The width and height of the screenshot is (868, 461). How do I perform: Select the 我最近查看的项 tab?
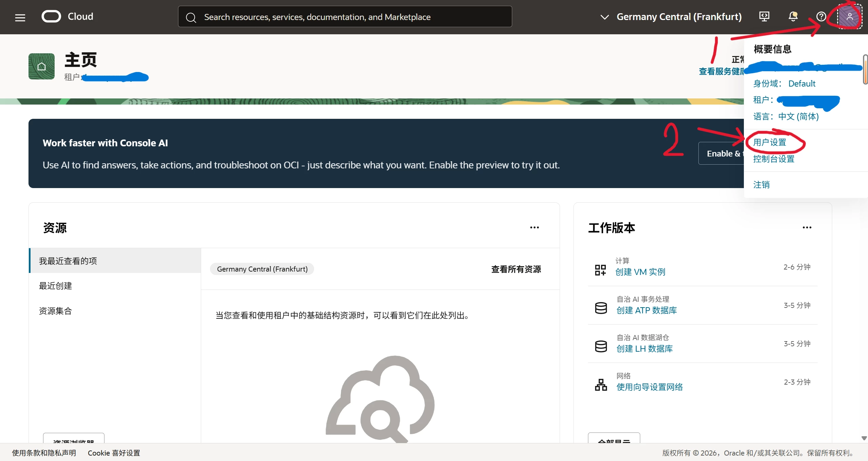(115, 261)
